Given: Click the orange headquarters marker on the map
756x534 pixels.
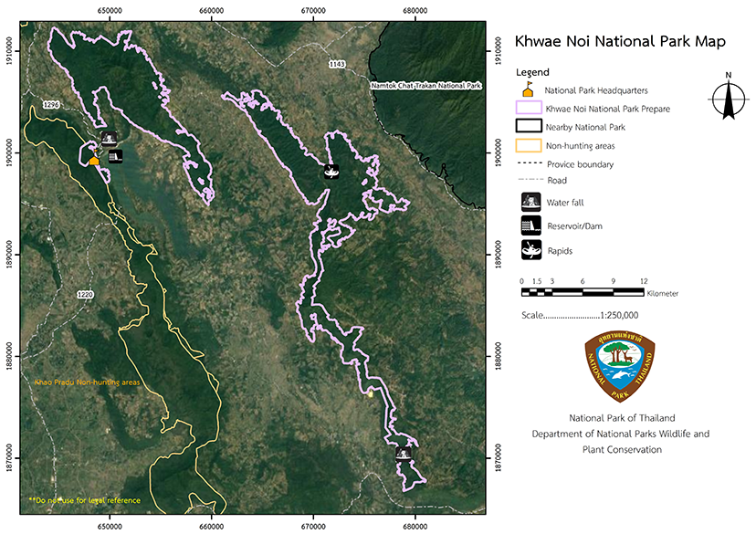Looking at the screenshot, I should (x=94, y=159).
